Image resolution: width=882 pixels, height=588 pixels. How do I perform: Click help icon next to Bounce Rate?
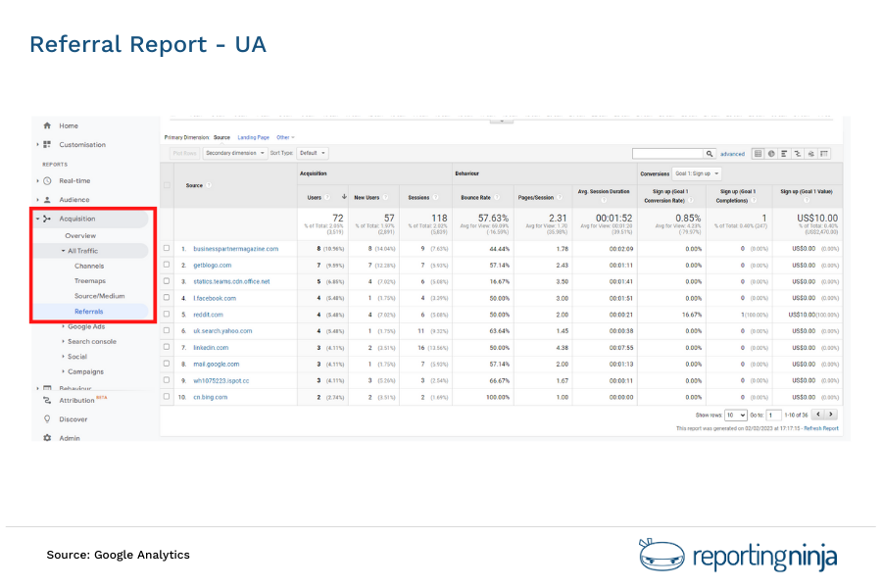[x=497, y=198]
